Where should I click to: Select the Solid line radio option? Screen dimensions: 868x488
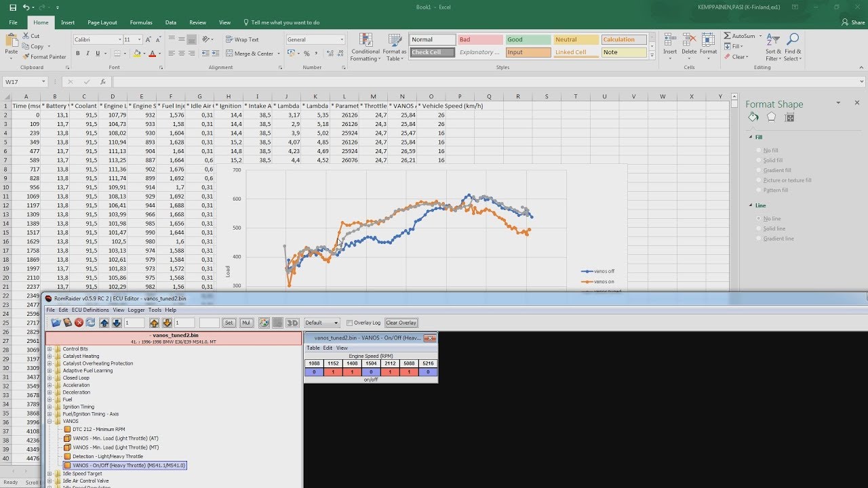759,228
